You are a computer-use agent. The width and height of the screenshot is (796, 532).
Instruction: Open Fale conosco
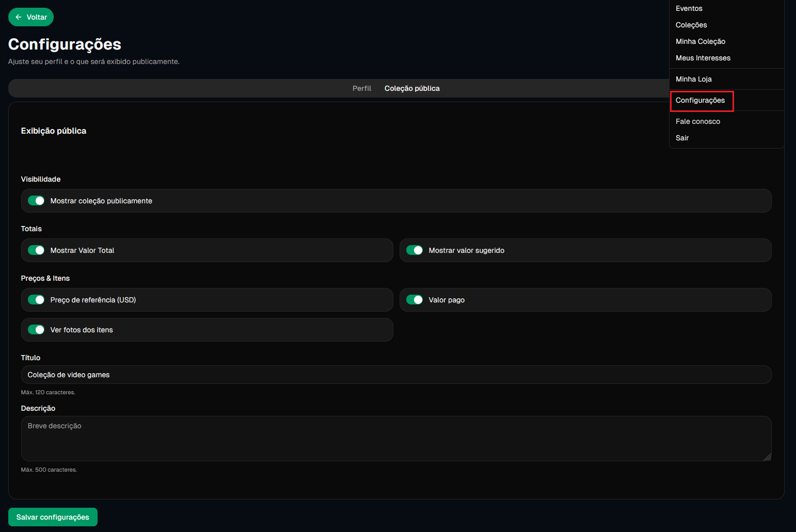(x=697, y=121)
